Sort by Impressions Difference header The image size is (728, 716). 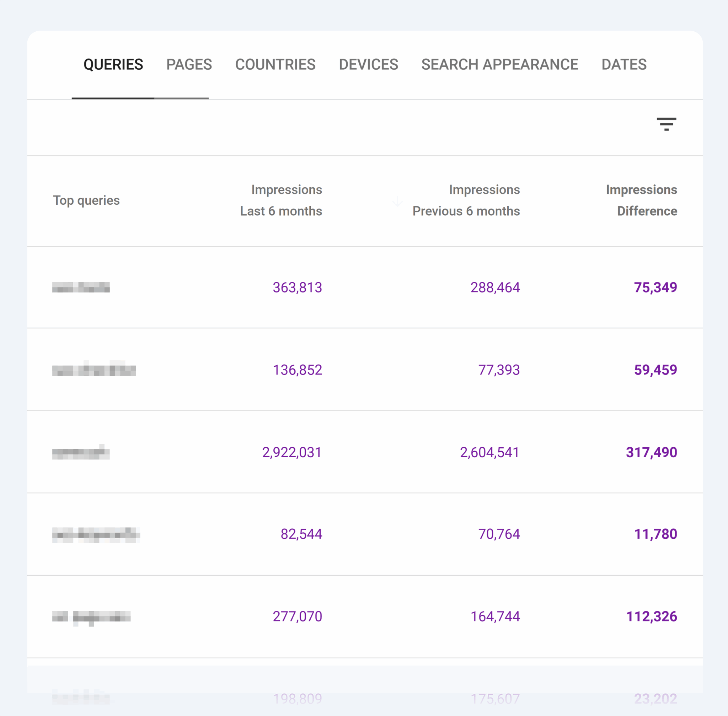pos(642,200)
